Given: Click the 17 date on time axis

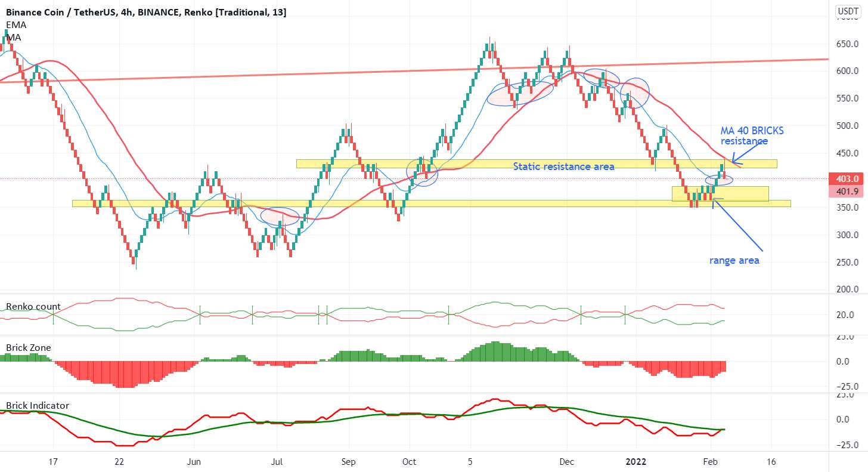Looking at the screenshot, I should (53, 462).
